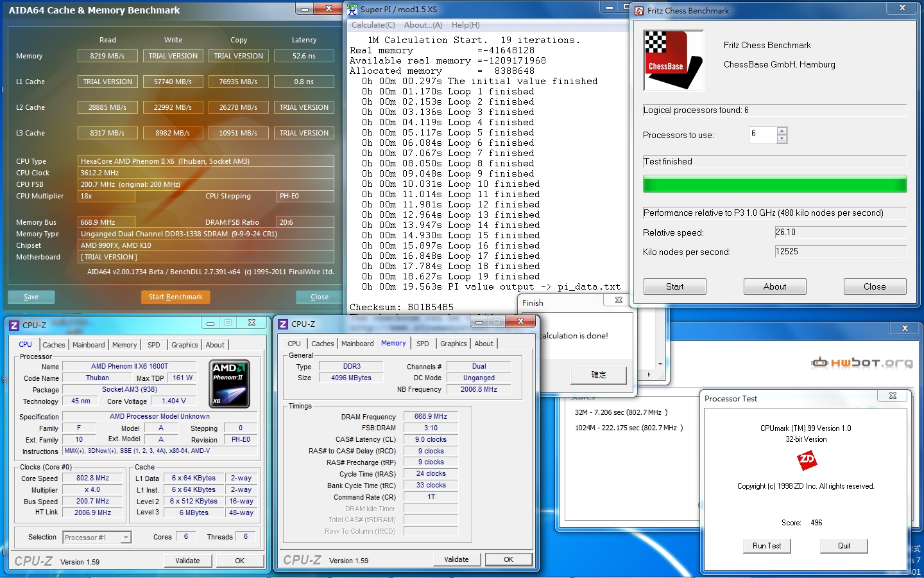This screenshot has height=578, width=924.
Task: Click the Processors to use input field
Action: pyautogui.click(x=763, y=134)
